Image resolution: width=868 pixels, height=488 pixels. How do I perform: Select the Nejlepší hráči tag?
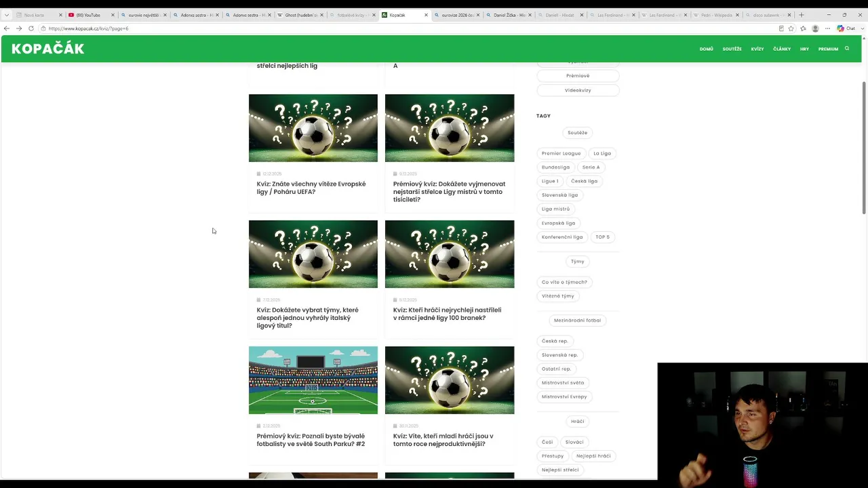point(593,456)
